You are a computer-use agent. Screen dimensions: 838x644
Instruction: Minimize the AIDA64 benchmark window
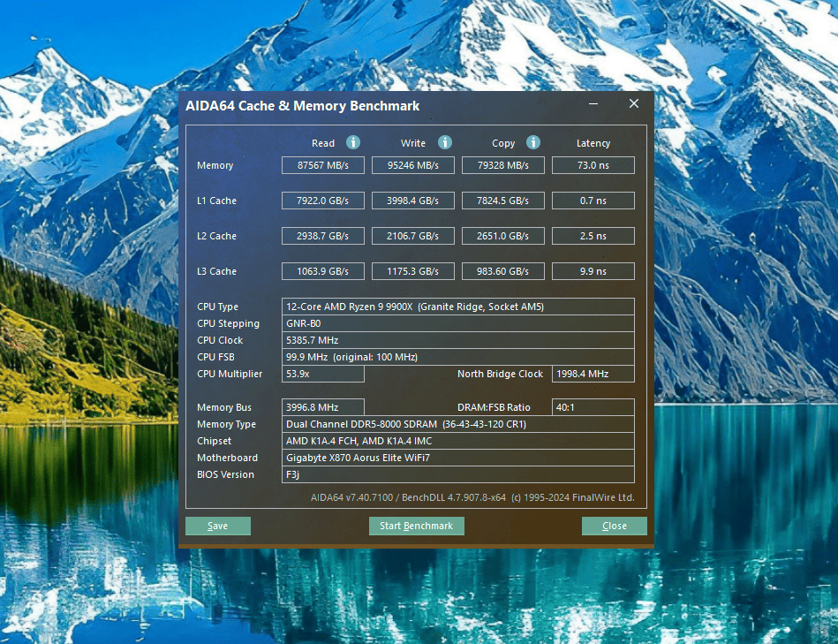point(593,103)
